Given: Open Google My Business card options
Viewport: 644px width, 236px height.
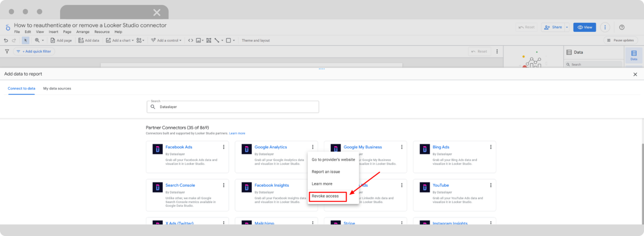Looking at the screenshot, I should point(402,147).
